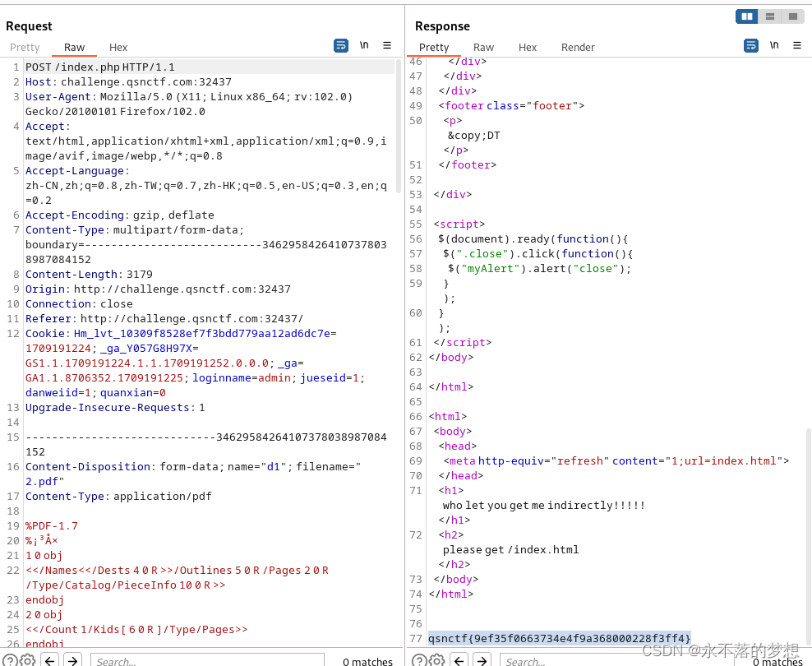Toggle word wrap icon in Response panel

click(x=751, y=45)
